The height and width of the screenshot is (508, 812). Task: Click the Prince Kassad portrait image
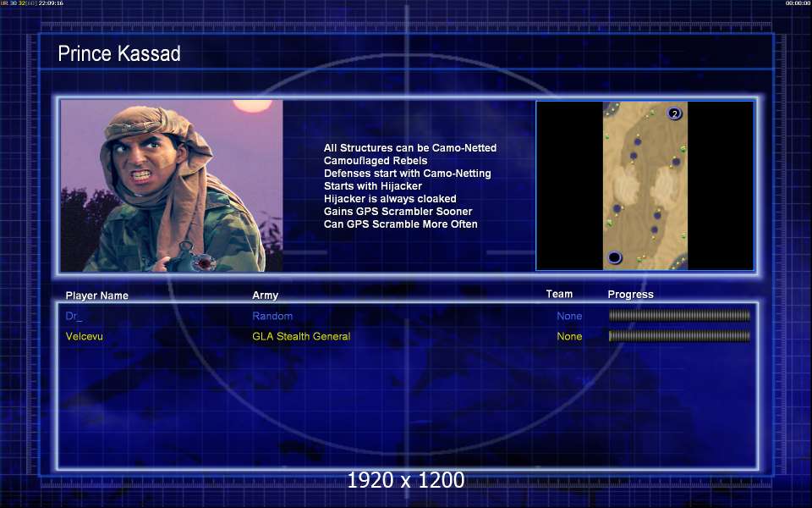(x=172, y=185)
